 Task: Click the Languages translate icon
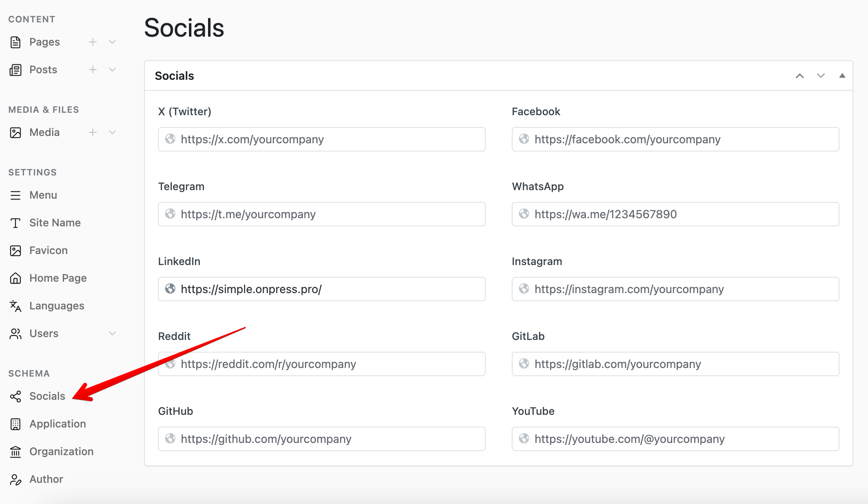15,306
